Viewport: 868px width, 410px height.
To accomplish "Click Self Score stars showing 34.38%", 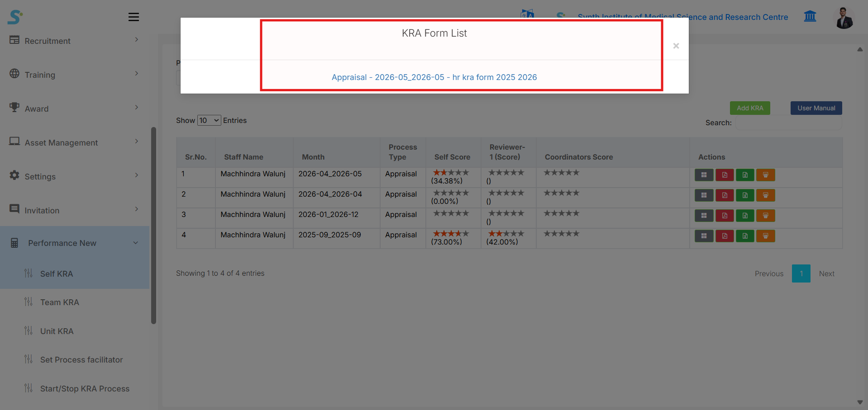I will pyautogui.click(x=451, y=173).
